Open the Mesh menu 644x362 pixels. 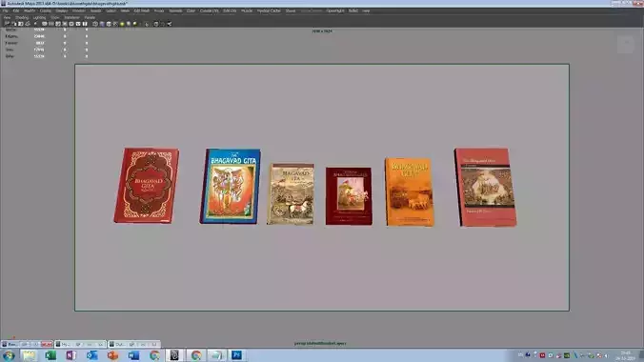click(x=125, y=11)
